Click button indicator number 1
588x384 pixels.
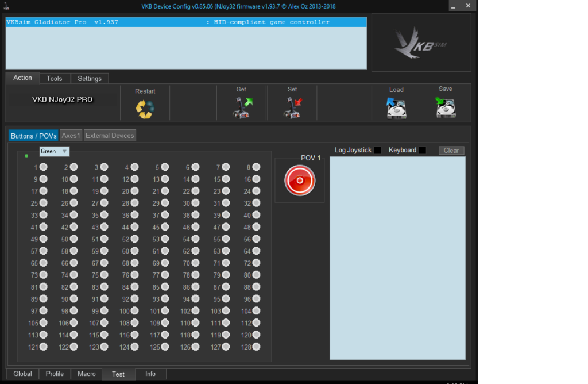(43, 167)
